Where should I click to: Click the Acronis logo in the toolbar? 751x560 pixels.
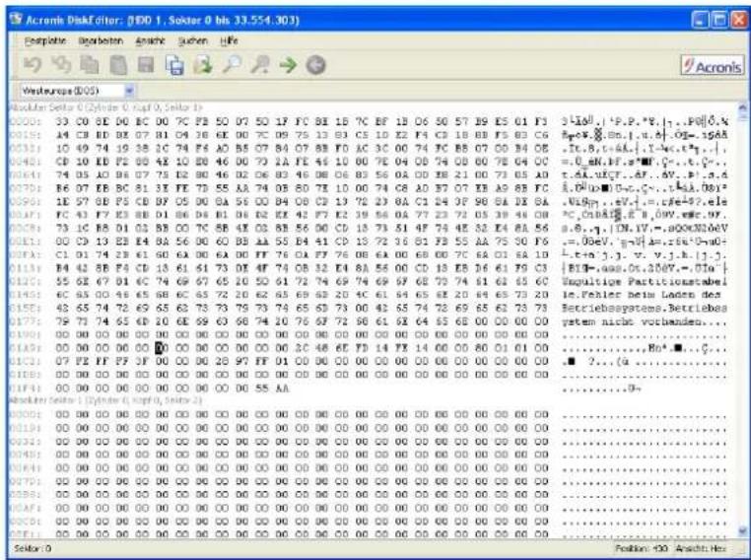[713, 65]
